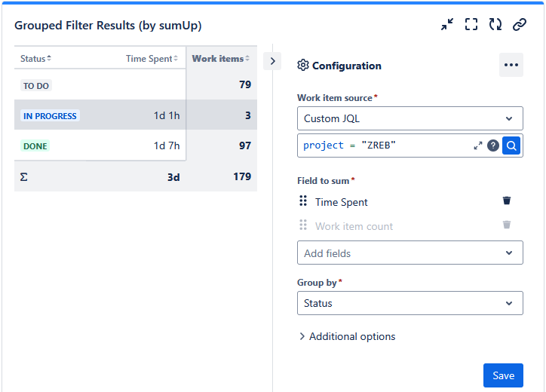
Task: Expand Additional options section
Action: 347,336
